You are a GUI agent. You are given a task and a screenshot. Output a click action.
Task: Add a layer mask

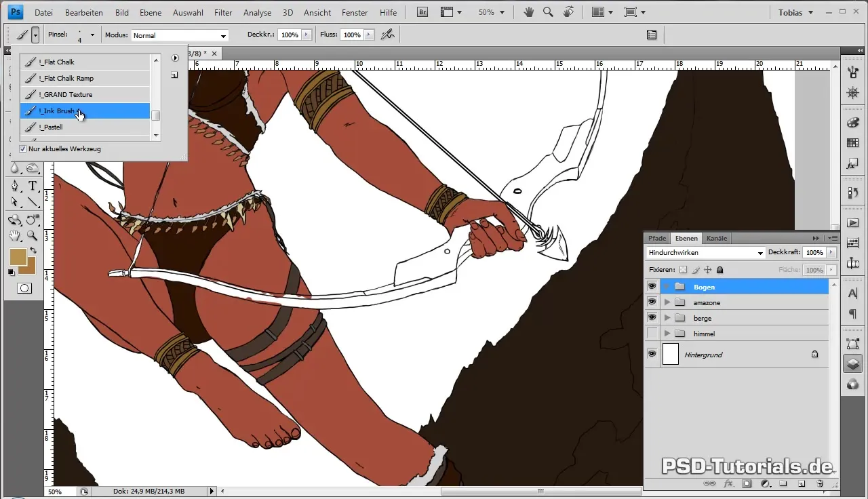point(747,483)
